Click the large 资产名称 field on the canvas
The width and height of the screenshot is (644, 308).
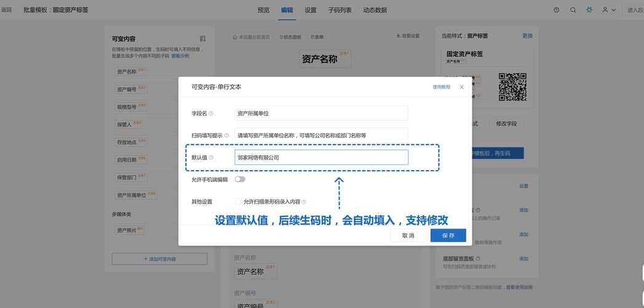point(325,59)
